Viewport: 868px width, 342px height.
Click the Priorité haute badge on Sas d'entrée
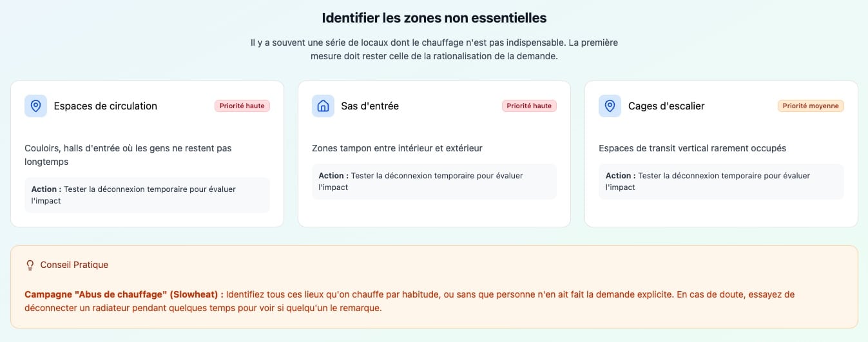[529, 106]
